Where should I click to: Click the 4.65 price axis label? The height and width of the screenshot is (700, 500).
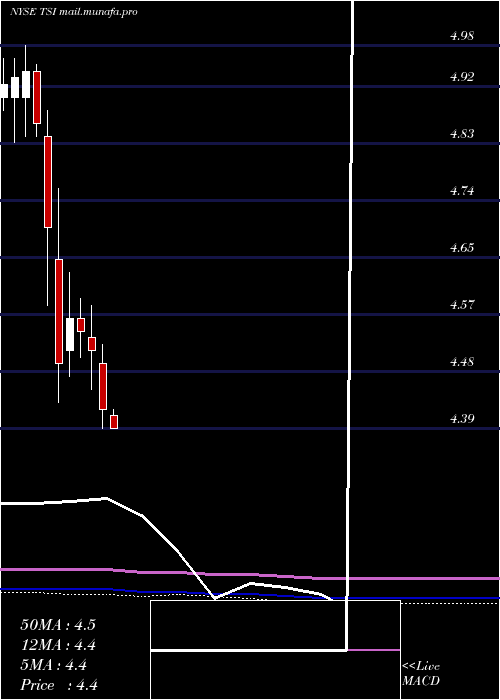[462, 248]
